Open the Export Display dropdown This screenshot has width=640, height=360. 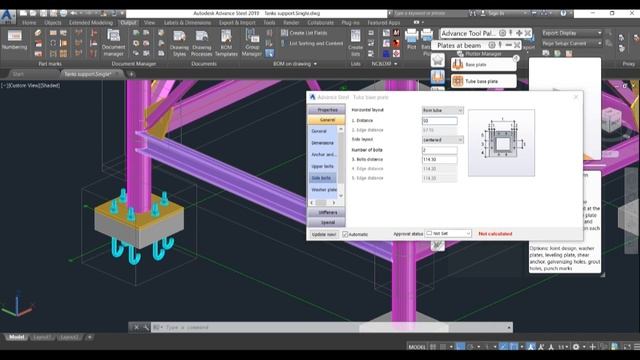(x=572, y=33)
